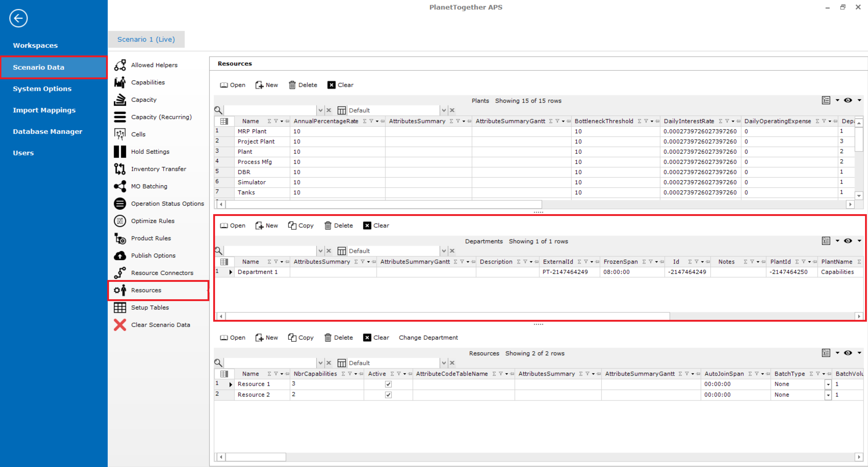This screenshot has width=868, height=467.
Task: Open the Resources grid Default layout dropdown
Action: tap(443, 363)
